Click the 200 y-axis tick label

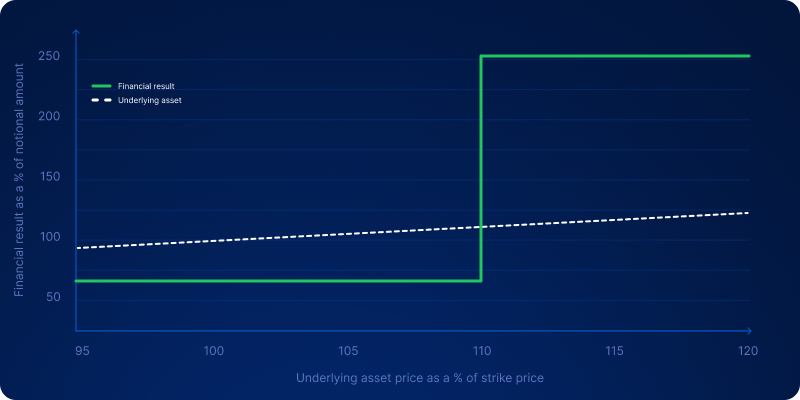(x=50, y=117)
